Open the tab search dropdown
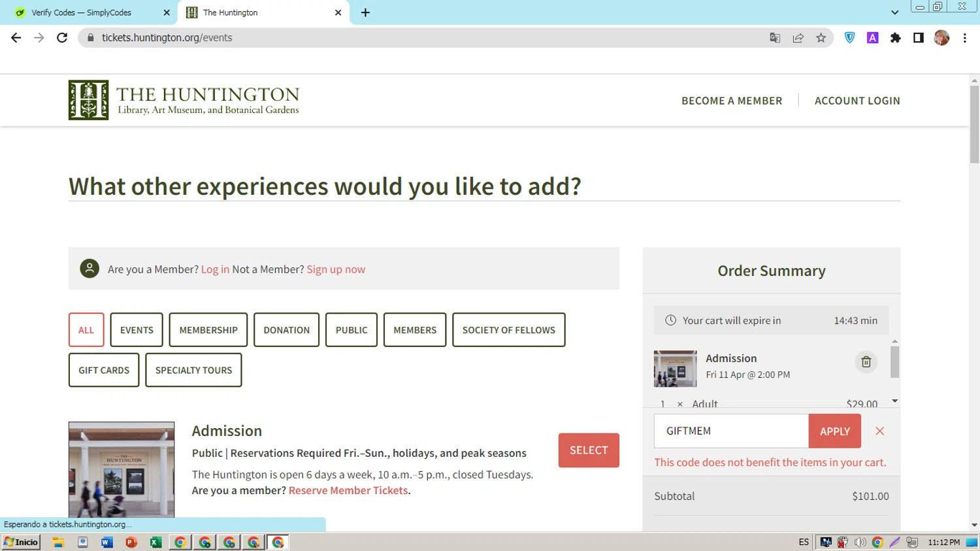This screenshot has height=551, width=980. pyautogui.click(x=894, y=12)
